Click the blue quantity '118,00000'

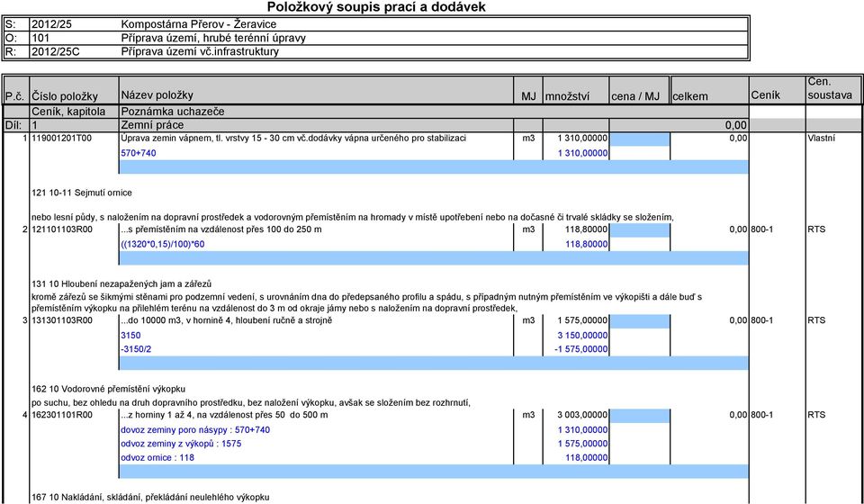586,457
